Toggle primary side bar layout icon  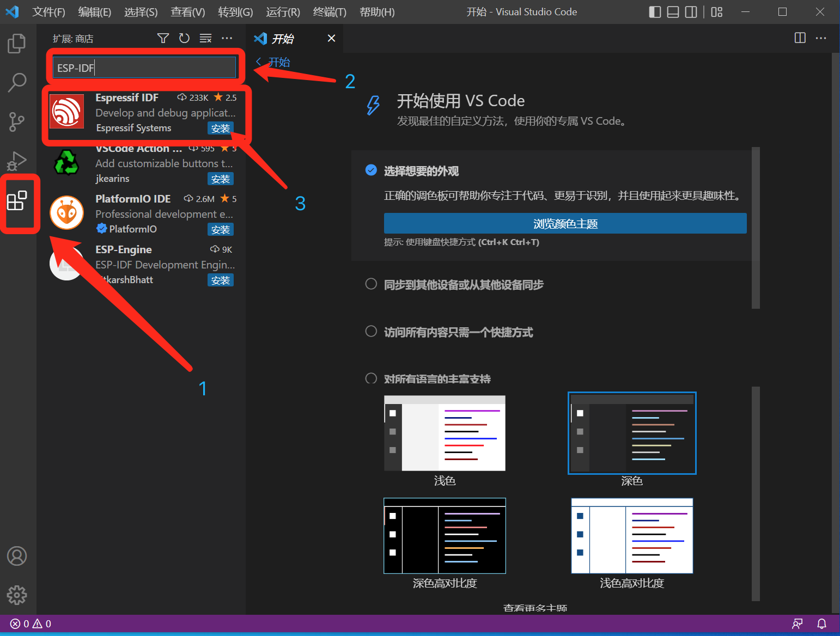click(x=655, y=12)
